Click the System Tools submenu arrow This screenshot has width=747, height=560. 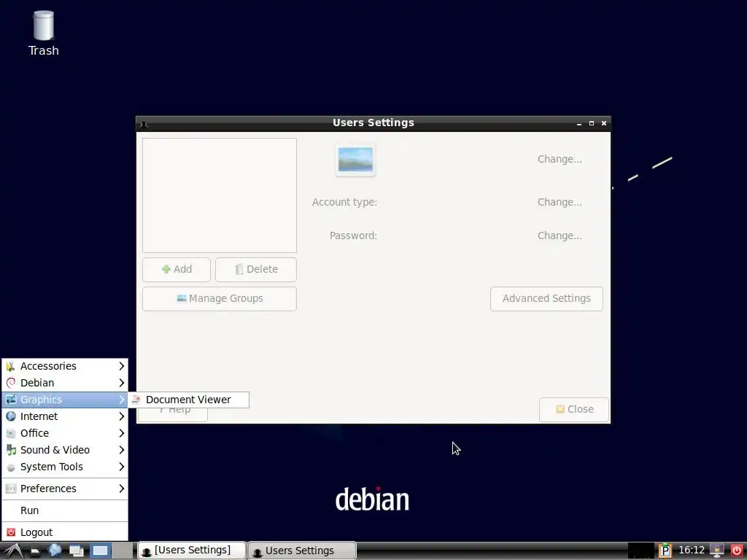point(122,467)
